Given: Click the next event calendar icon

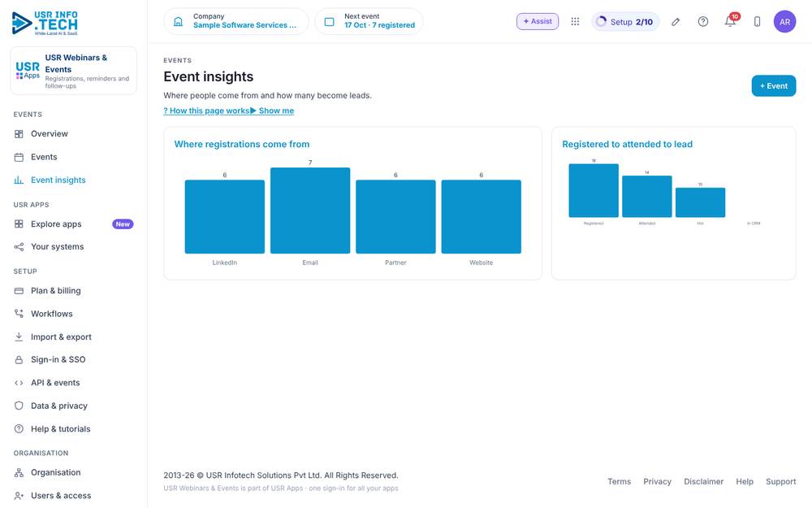Looking at the screenshot, I should click(330, 21).
